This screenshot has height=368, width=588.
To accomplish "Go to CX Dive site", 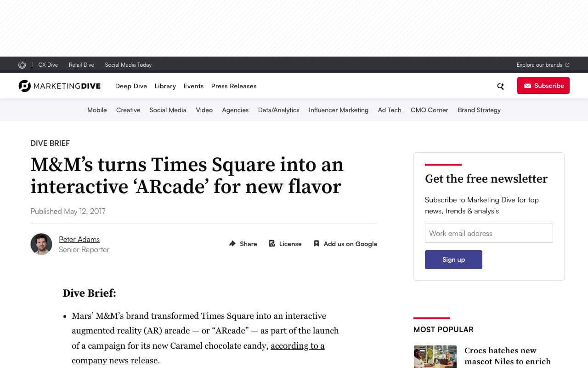I will (x=48, y=65).
